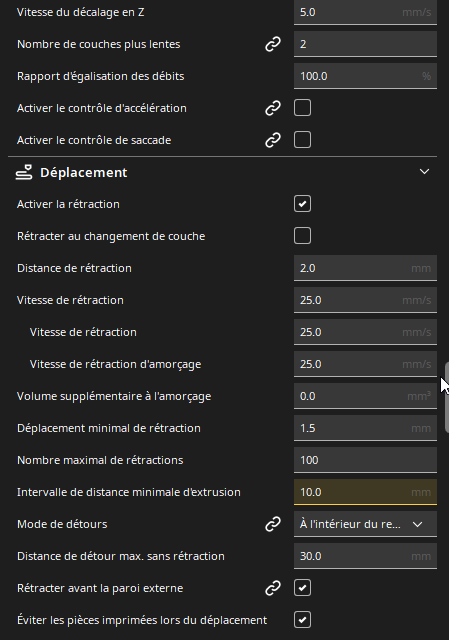Click the link icon beside Mode de détours
Screen dimensions: 449x640
[273, 524]
